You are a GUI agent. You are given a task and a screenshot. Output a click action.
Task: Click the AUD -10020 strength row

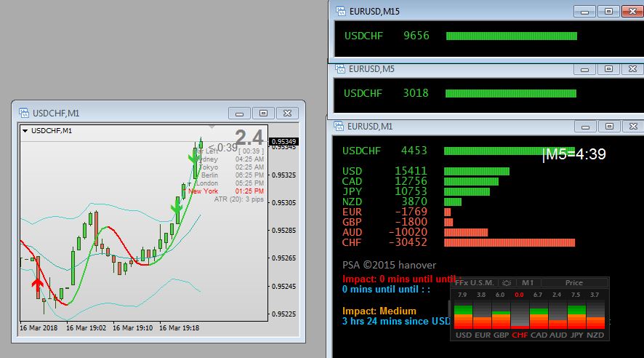point(415,232)
